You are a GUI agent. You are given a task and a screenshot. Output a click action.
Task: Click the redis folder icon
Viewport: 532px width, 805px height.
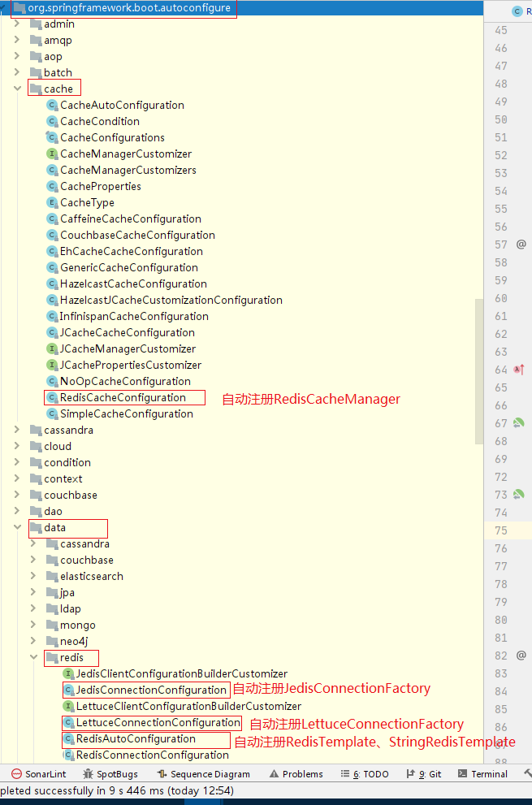[x=52, y=657]
